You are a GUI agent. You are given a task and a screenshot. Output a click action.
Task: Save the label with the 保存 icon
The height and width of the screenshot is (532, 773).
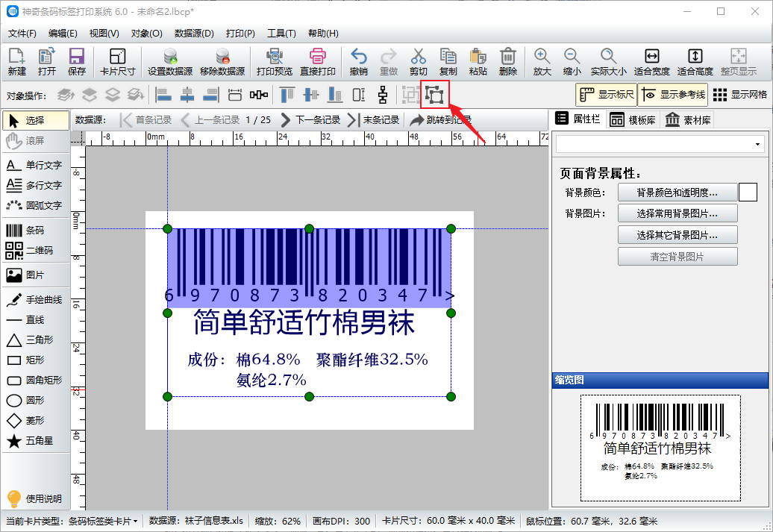click(76, 62)
